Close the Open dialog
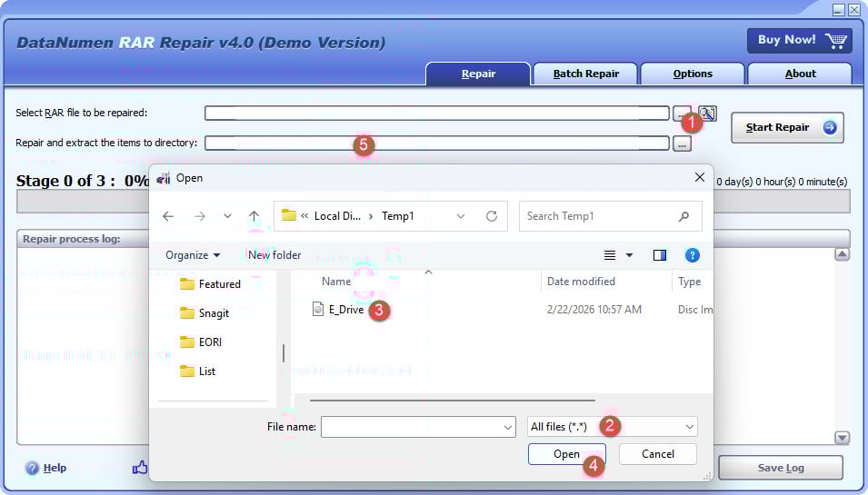This screenshot has height=495, width=868. [700, 177]
